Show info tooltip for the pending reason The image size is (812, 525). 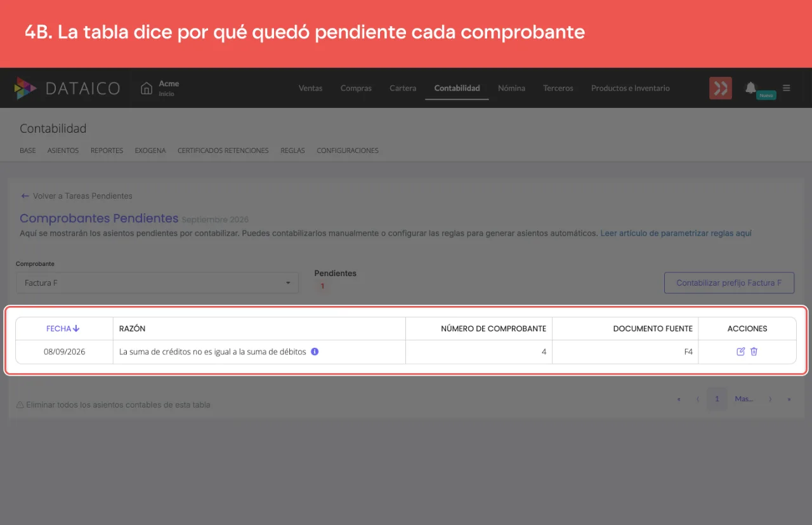(x=315, y=351)
